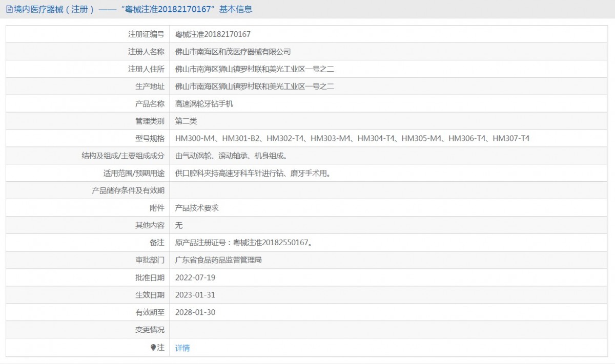
Task: Click the 注册证编号 label
Action: 146,34
